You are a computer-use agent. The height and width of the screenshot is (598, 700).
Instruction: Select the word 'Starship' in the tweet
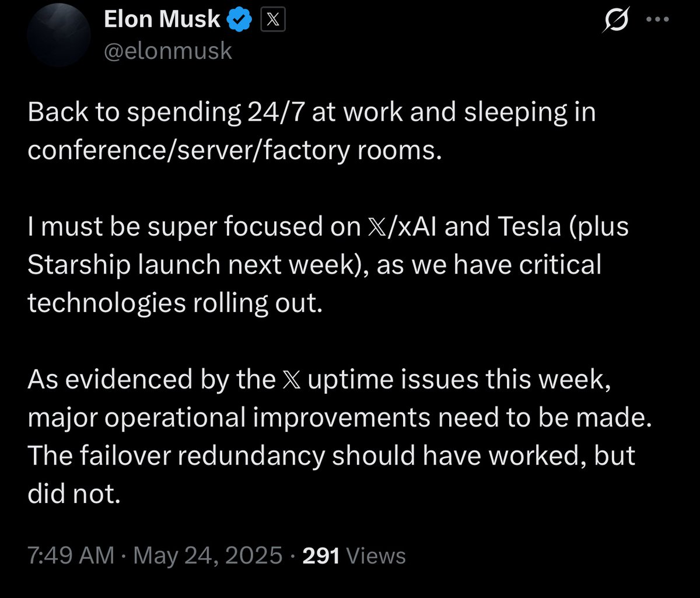pos(79,265)
